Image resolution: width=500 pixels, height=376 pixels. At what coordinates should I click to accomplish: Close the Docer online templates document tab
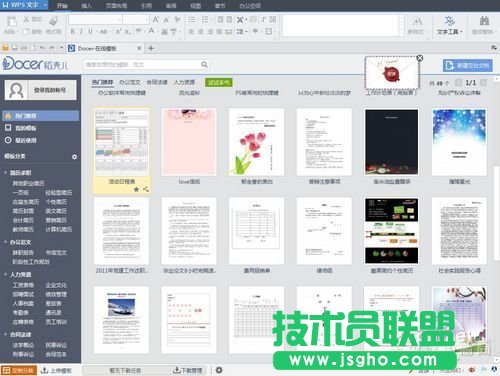(x=139, y=48)
